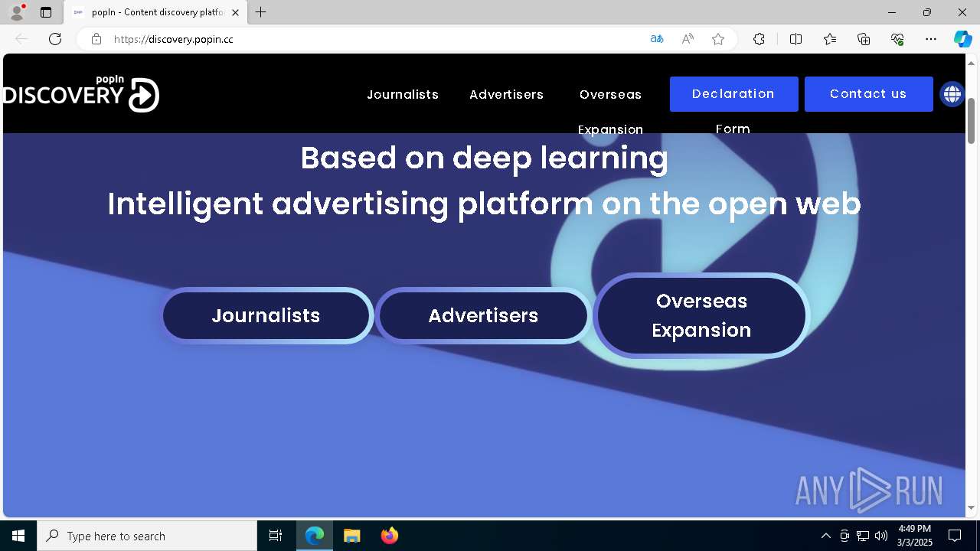Add page to favorites star
The image size is (980, 551).
click(718, 39)
